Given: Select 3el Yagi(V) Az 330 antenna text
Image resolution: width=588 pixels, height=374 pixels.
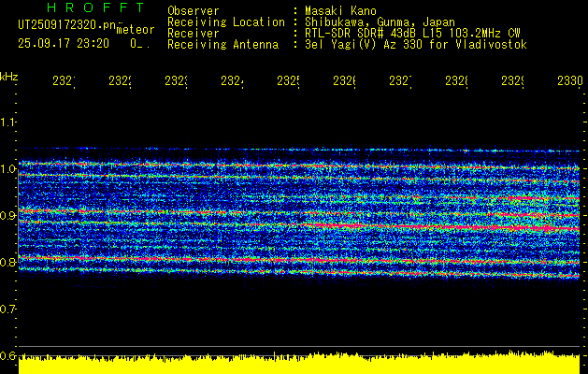Looking at the screenshot, I should (416, 45).
